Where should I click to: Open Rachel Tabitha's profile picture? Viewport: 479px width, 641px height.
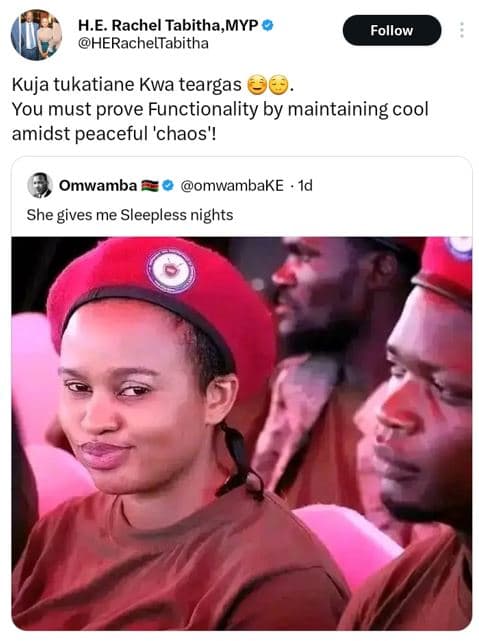[36, 35]
